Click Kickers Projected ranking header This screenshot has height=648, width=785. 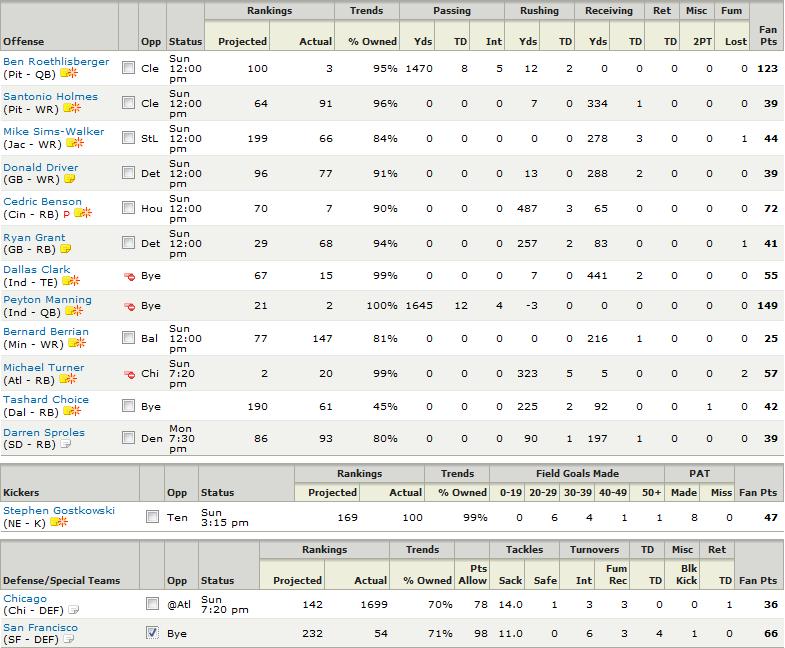click(332, 493)
